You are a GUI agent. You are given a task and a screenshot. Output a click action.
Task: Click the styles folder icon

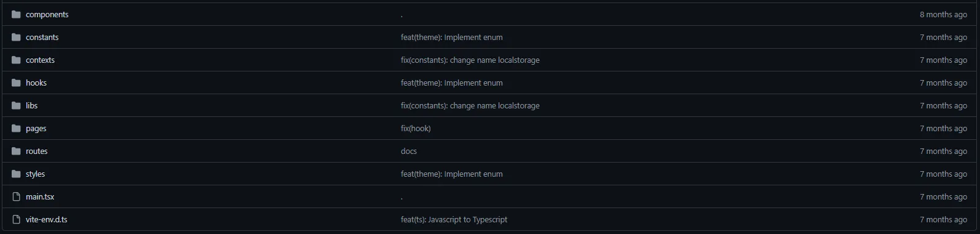[x=16, y=174]
